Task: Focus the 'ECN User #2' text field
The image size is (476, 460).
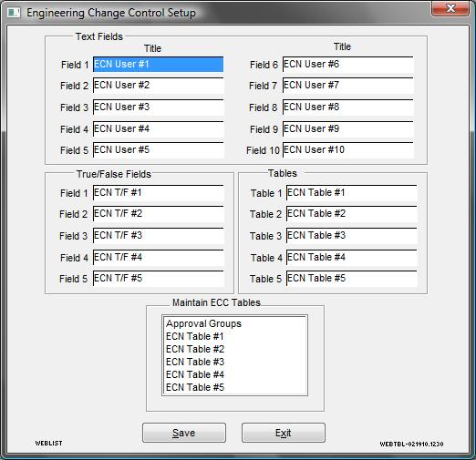Action: 158,86
